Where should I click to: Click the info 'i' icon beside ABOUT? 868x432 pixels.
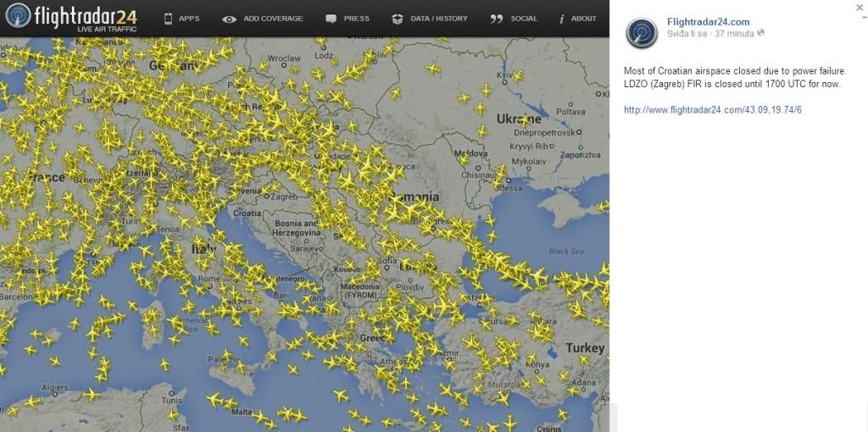561,19
